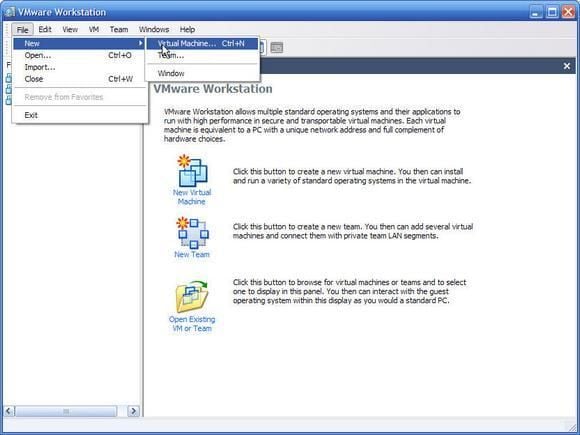Select Open... in the File menu
Viewport: 580px width, 435px height.
point(80,55)
